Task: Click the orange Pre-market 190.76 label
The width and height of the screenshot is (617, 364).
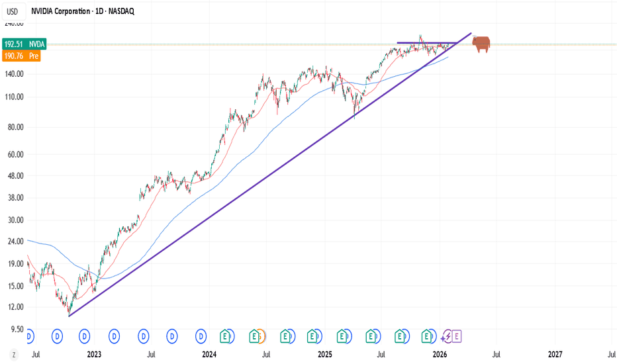Action: [x=21, y=56]
